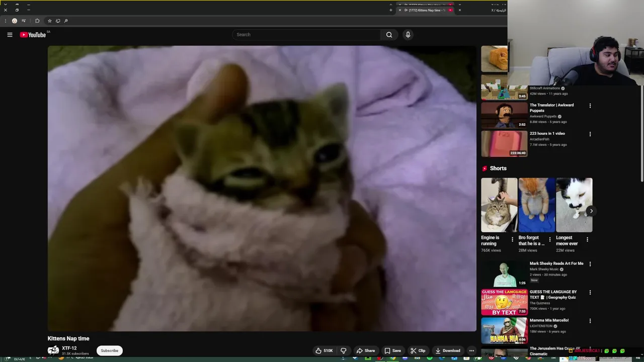
Task: Visit The Quizness channel name
Action: pyautogui.click(x=540, y=303)
